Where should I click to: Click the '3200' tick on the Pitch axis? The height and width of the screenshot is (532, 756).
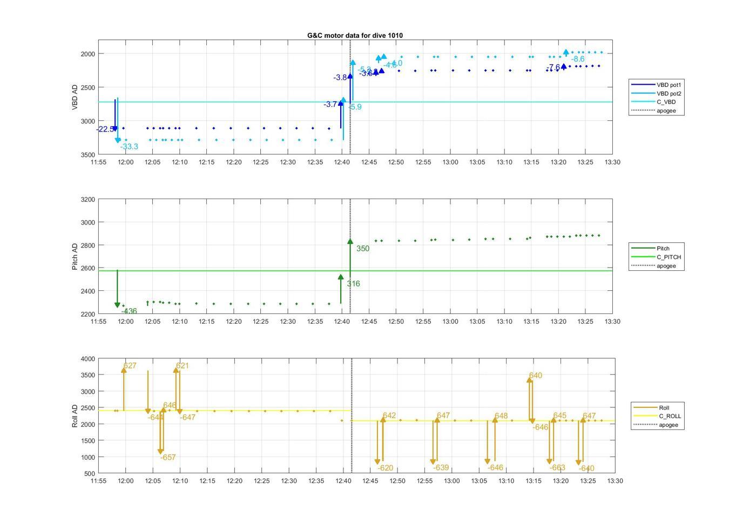[87, 200]
